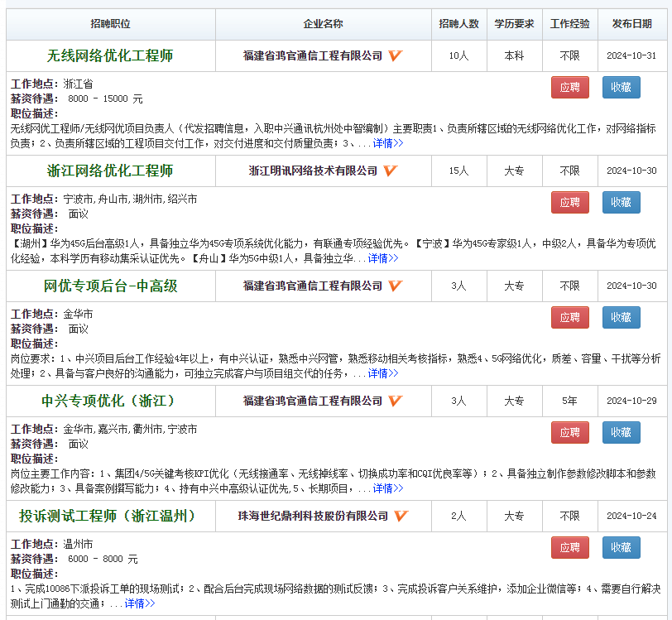Open the 无线网络优化工程师 job posting
The height and width of the screenshot is (620, 672).
(x=111, y=55)
